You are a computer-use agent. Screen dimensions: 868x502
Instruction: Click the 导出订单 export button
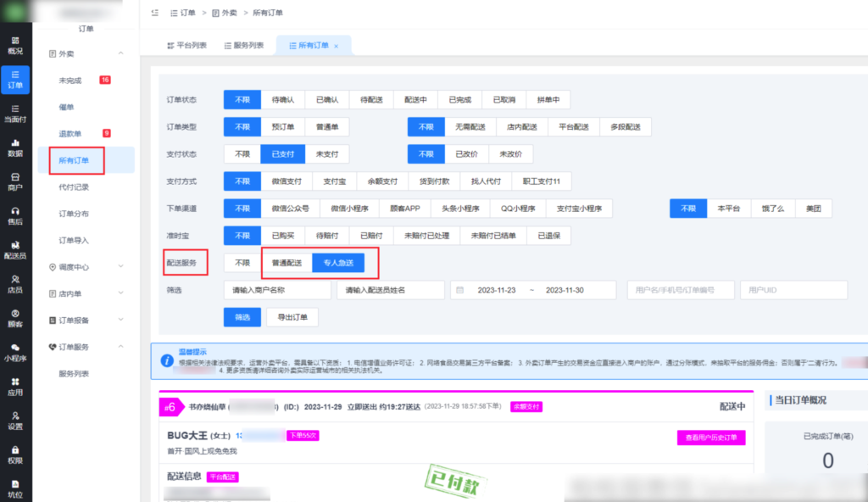pos(292,317)
